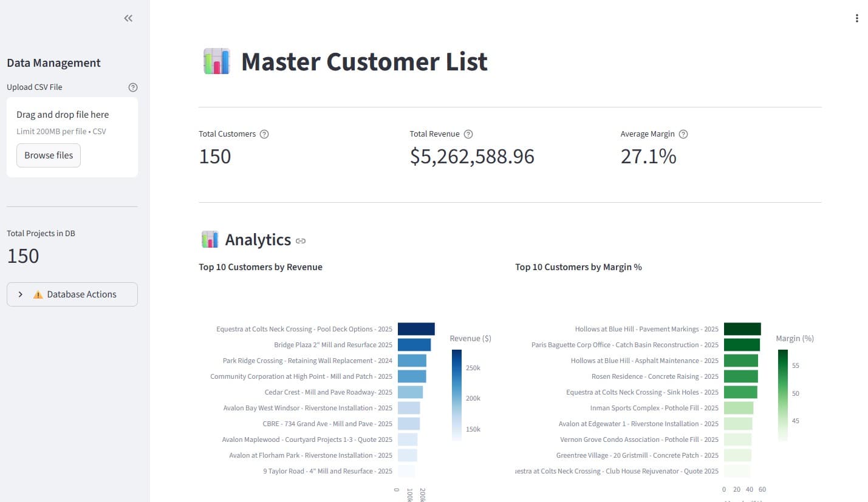Image resolution: width=868 pixels, height=502 pixels.
Task: Select the Hollows at Blue Hill Pavement Markings bar
Action: 742,328
